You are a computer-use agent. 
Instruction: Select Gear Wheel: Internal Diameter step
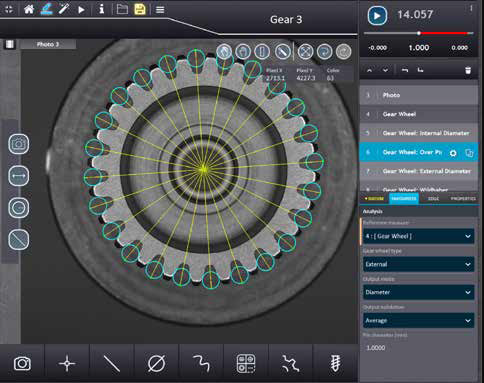click(x=419, y=133)
